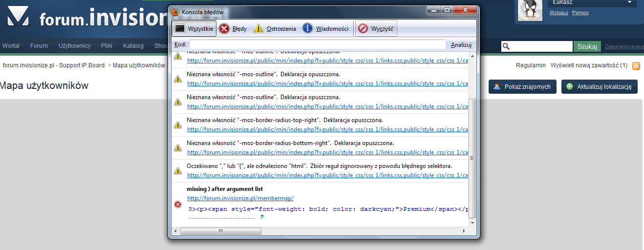
Task: Click horizontal scrollbar left arrow in console
Action: point(175,231)
